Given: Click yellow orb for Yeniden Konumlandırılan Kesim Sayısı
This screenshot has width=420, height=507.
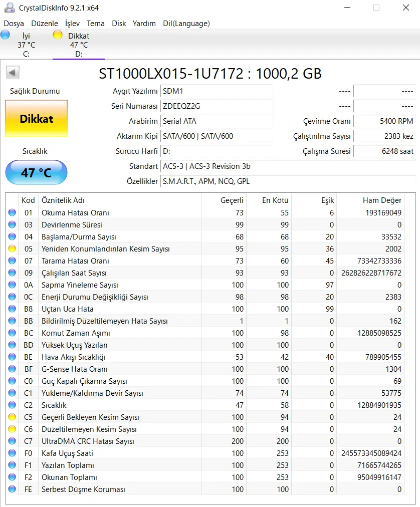Looking at the screenshot, I should pyautogui.click(x=12, y=248).
